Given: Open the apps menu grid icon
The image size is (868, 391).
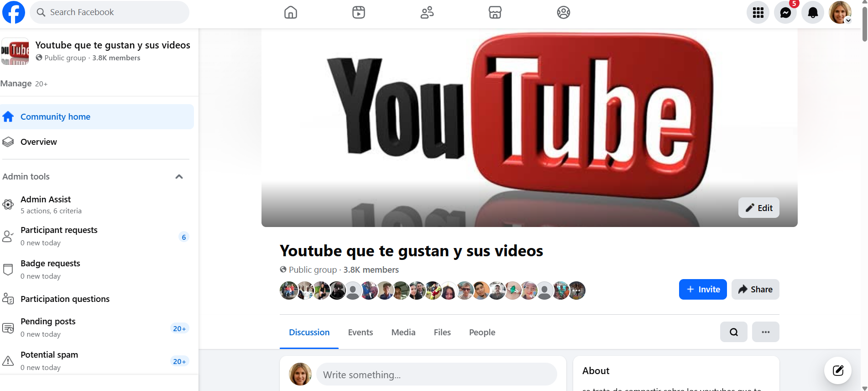Looking at the screenshot, I should [758, 12].
